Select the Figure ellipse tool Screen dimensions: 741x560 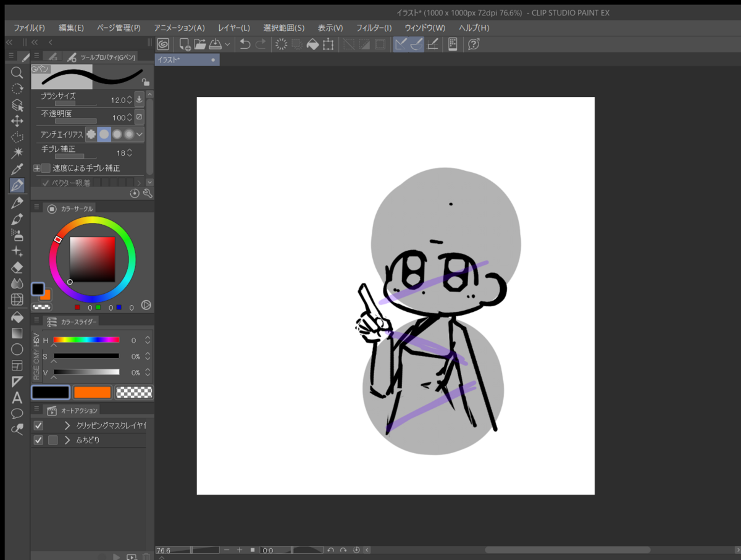click(x=17, y=349)
